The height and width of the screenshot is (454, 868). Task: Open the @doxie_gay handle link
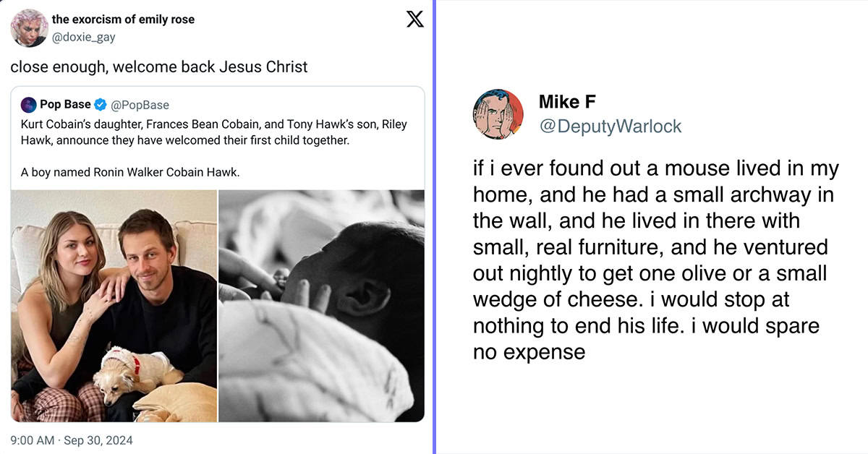click(x=83, y=37)
